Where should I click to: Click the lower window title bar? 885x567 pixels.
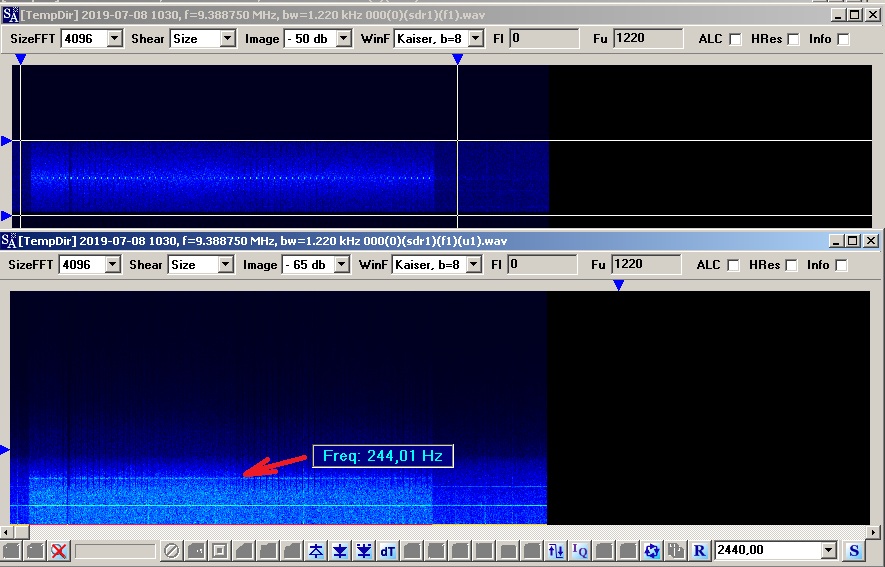click(400, 241)
